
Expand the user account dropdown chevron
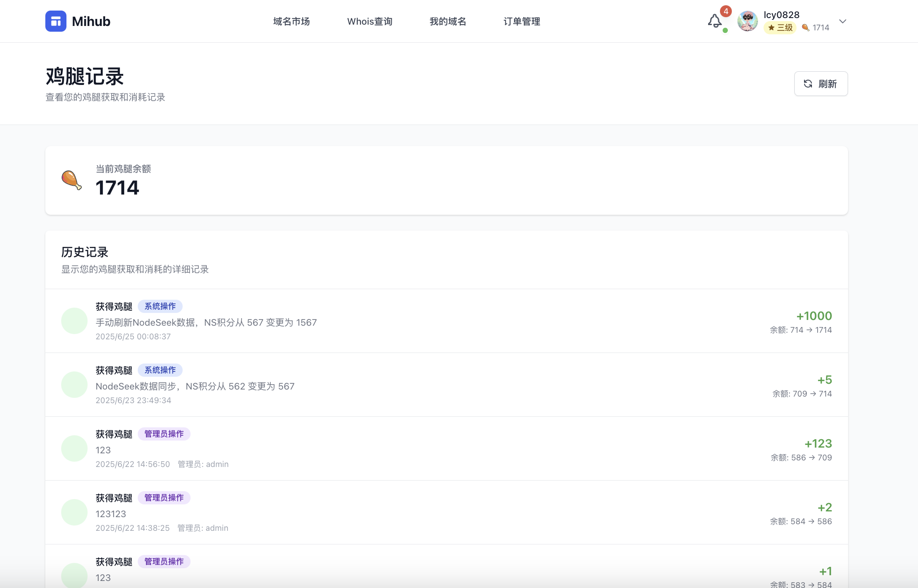point(842,21)
